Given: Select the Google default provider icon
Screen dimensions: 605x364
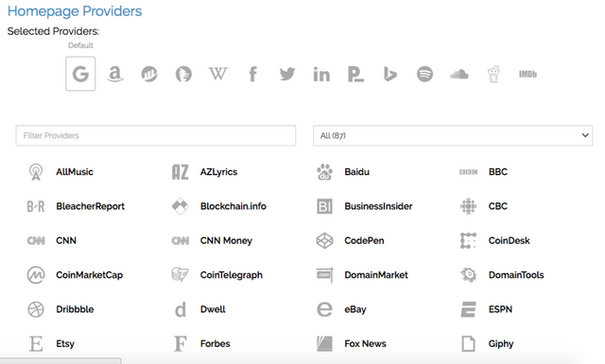Looking at the screenshot, I should tap(80, 74).
